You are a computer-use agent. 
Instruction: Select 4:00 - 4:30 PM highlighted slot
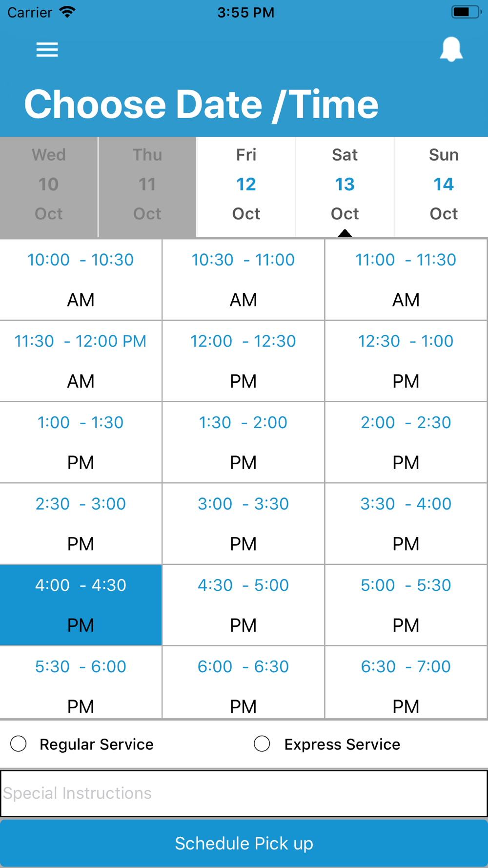point(81,605)
